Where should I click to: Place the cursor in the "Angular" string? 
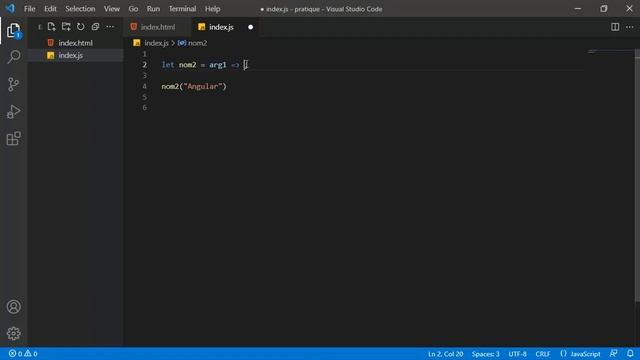coord(204,87)
